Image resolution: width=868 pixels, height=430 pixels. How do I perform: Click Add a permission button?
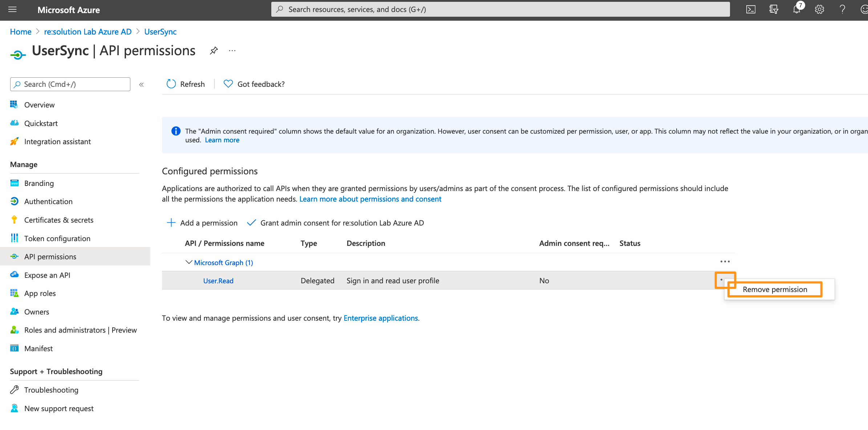[202, 223]
